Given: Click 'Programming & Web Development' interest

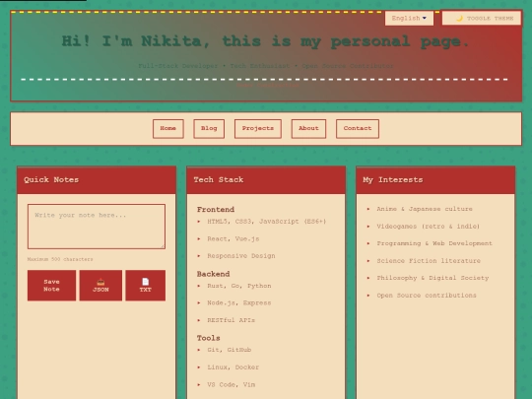Looking at the screenshot, I should click(x=434, y=243).
